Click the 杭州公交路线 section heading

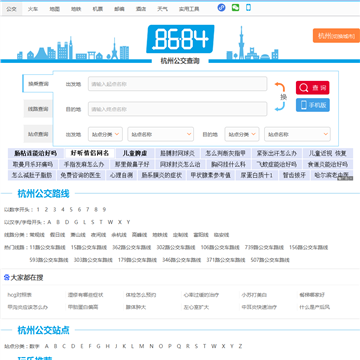tap(43, 193)
